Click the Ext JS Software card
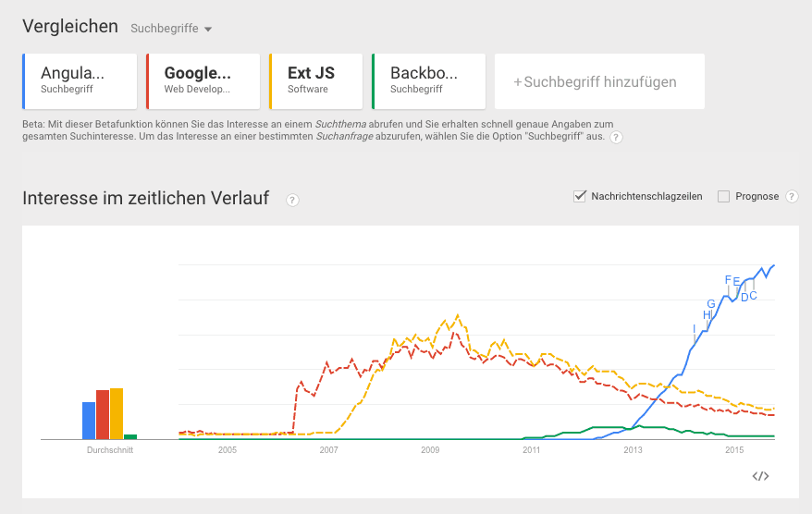Screen dimensions: 812x514 315,81
